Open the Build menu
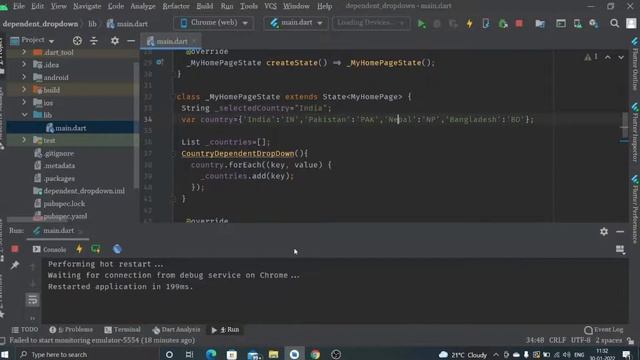The image size is (640, 360). (204, 6)
